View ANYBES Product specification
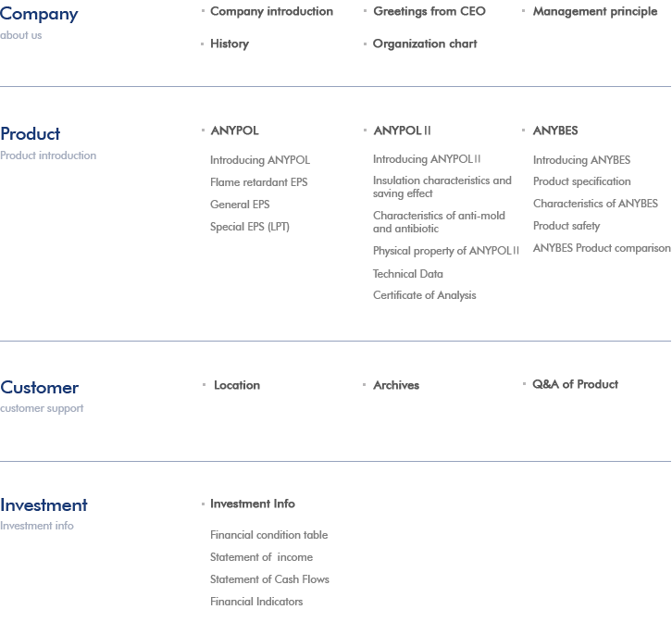This screenshot has height=622, width=672. point(581,181)
